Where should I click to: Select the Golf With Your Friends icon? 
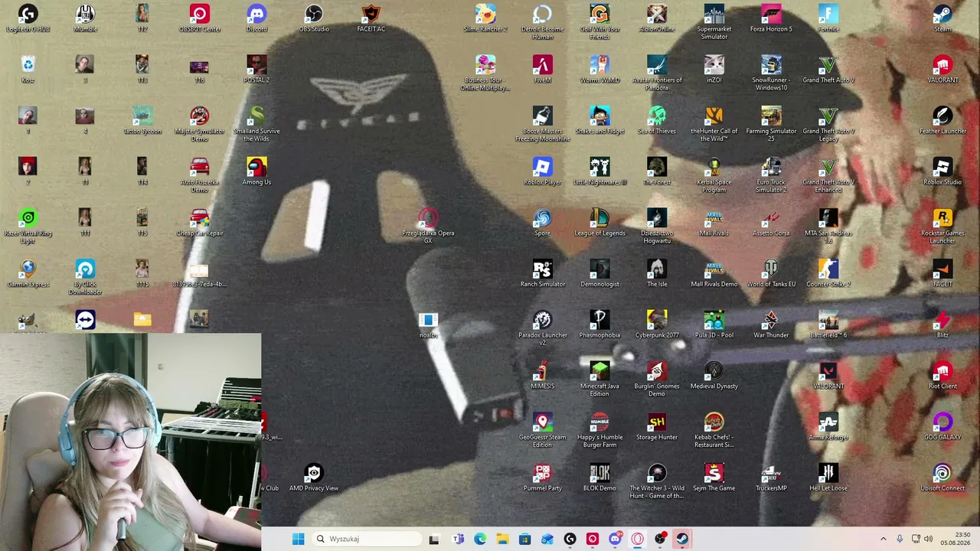pyautogui.click(x=599, y=22)
